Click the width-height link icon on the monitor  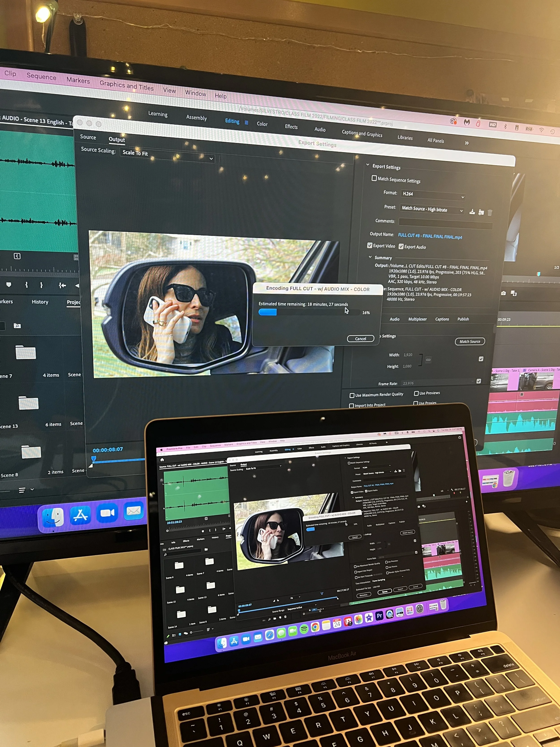coord(428,360)
